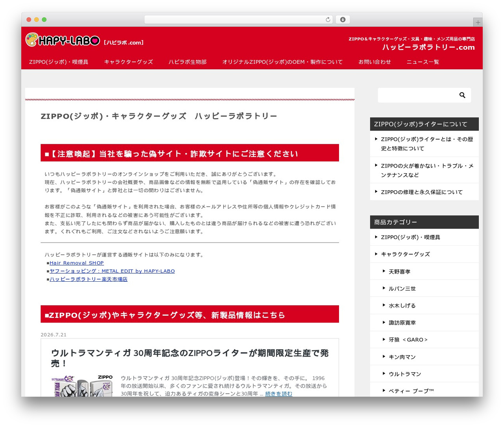This screenshot has width=504, height=427.
Task: Select ウルトラマン category
Action: click(405, 374)
